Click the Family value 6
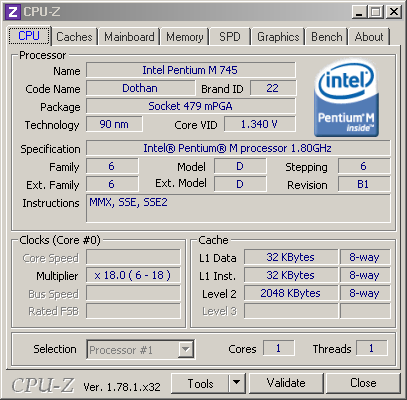Screen dimensions: 407x400 [x=112, y=166]
